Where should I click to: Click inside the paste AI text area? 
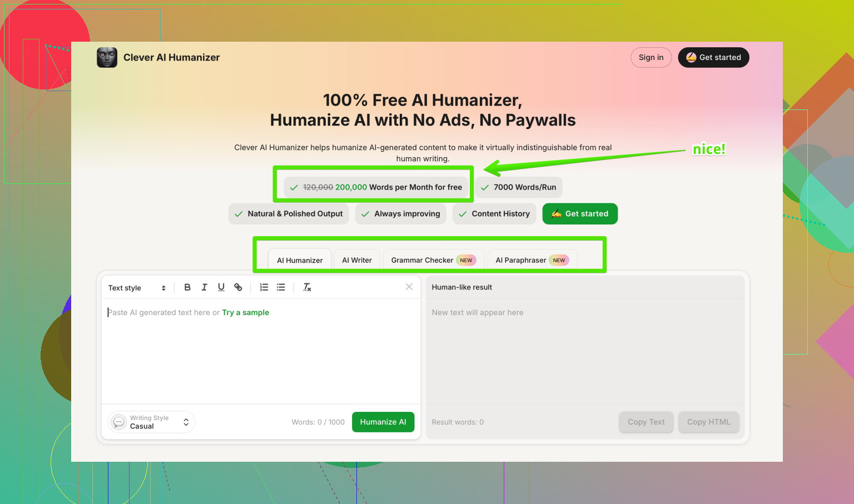click(260, 356)
